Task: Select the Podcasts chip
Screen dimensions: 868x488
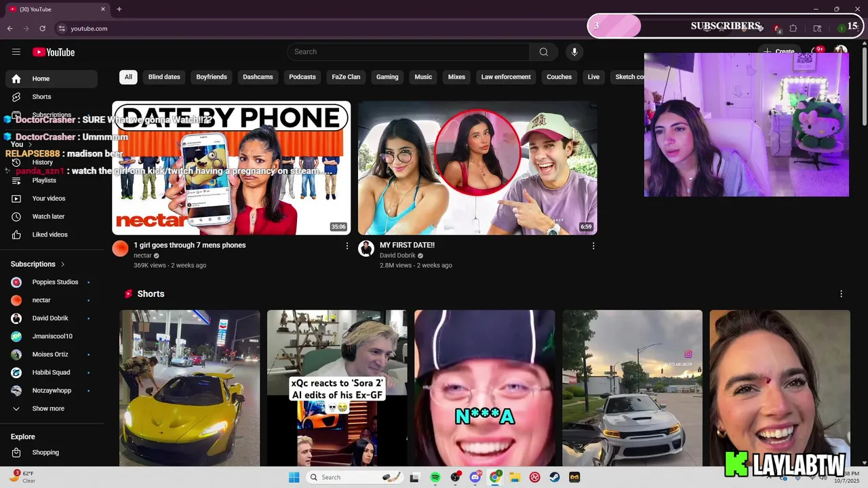Action: [x=302, y=77]
